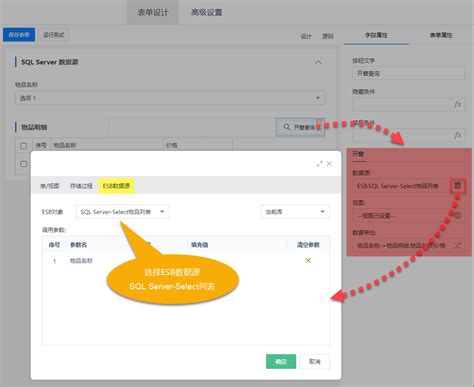The image size is (474, 387).
Task: Click the 运行测试 button
Action: coord(53,35)
